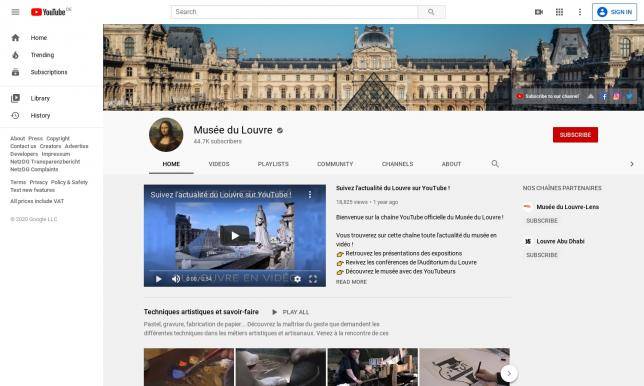Click the About footer link
Screen dimensions: 644x386
click(18, 138)
